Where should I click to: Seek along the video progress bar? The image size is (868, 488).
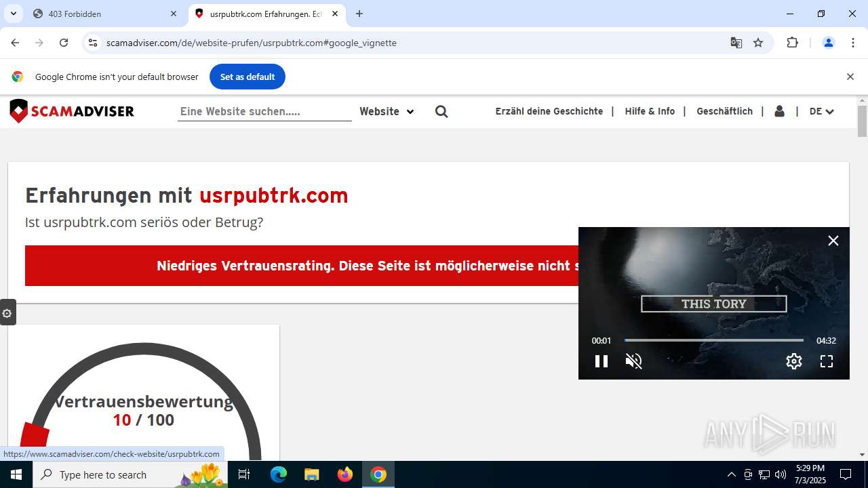714,340
